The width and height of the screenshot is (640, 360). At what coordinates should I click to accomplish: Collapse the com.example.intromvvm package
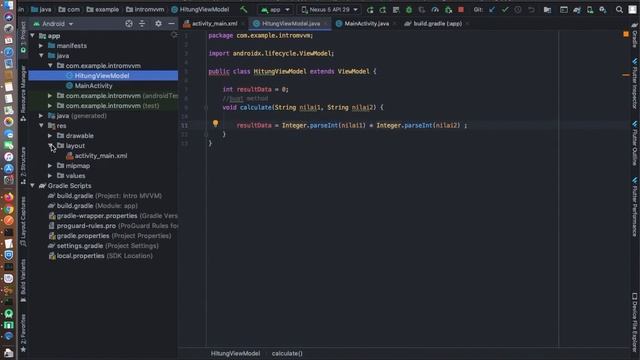(50, 66)
